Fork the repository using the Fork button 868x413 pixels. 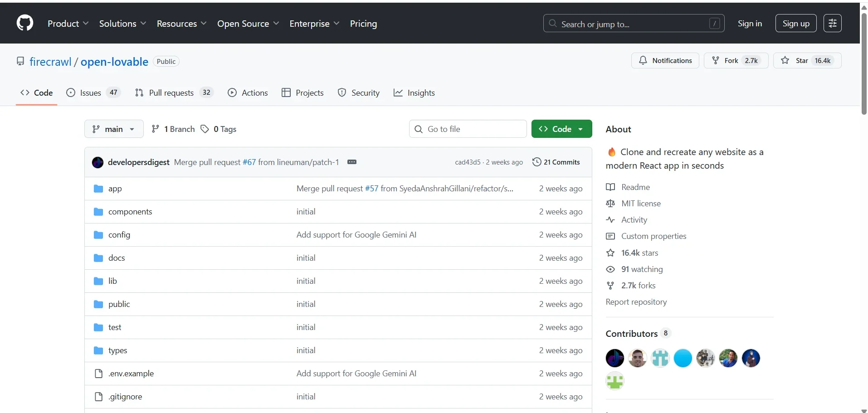[736, 61]
